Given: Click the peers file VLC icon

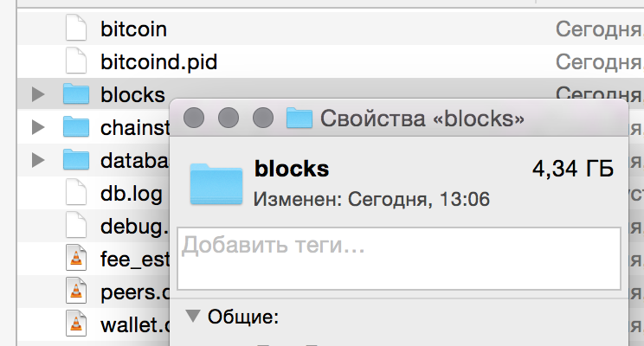Looking at the screenshot, I should (76, 291).
